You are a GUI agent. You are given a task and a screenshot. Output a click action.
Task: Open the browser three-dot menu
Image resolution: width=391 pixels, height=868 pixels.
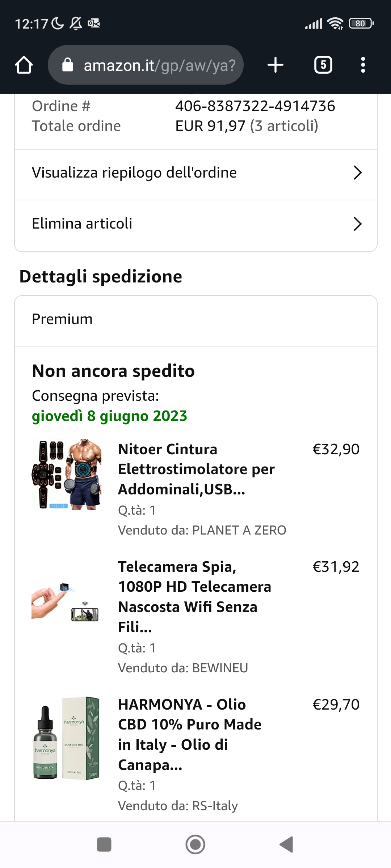pos(363,65)
